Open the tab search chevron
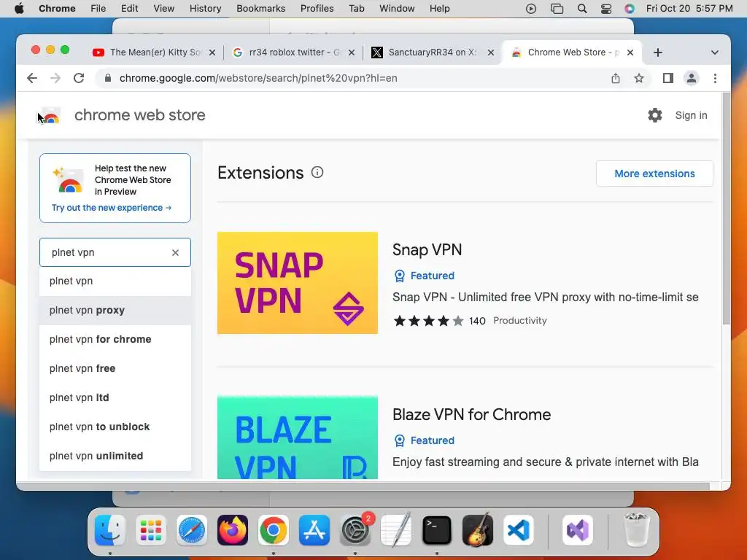The image size is (747, 560). point(715,52)
